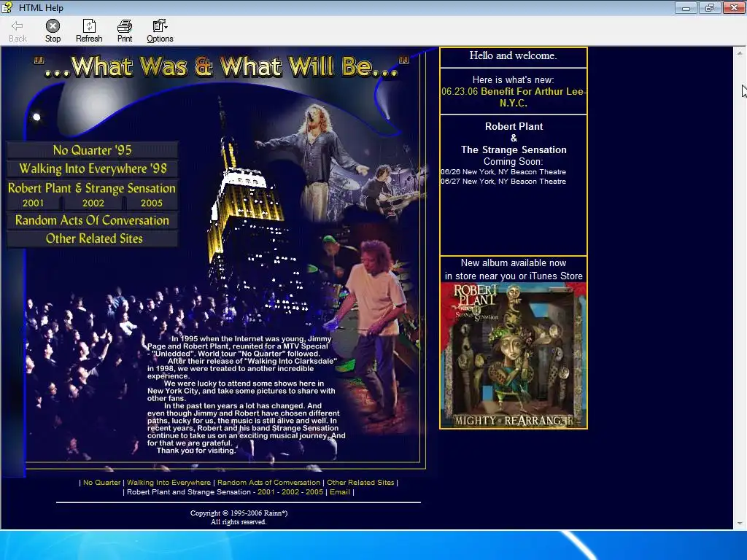This screenshot has width=747, height=560.
Task: Minimize the HTML Help window
Action: pos(686,7)
